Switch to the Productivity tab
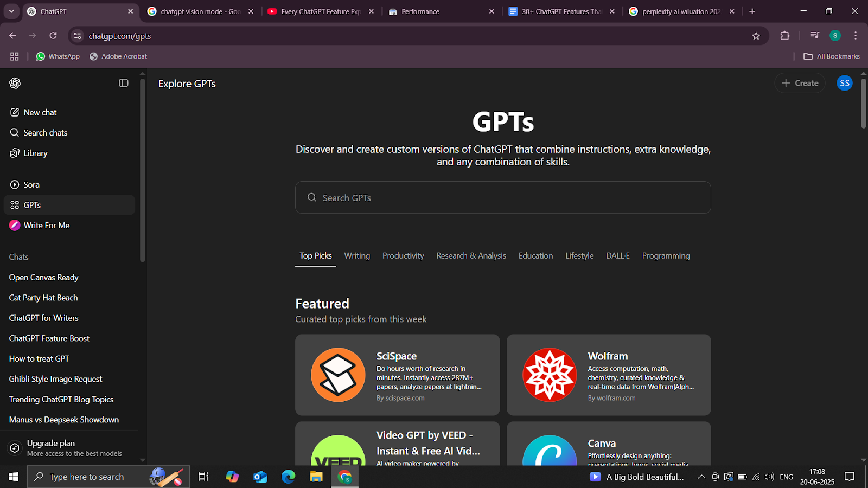Image resolution: width=868 pixels, height=488 pixels. (403, 256)
